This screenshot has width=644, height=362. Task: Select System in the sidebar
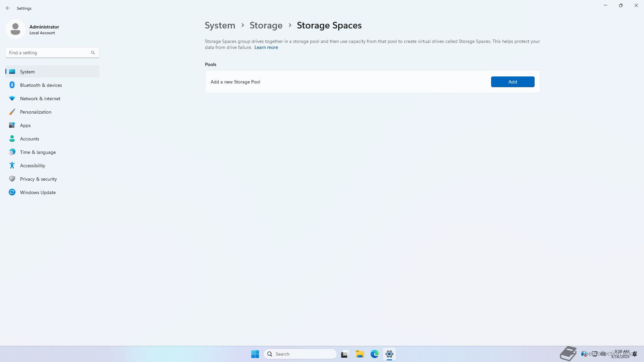[27, 72]
